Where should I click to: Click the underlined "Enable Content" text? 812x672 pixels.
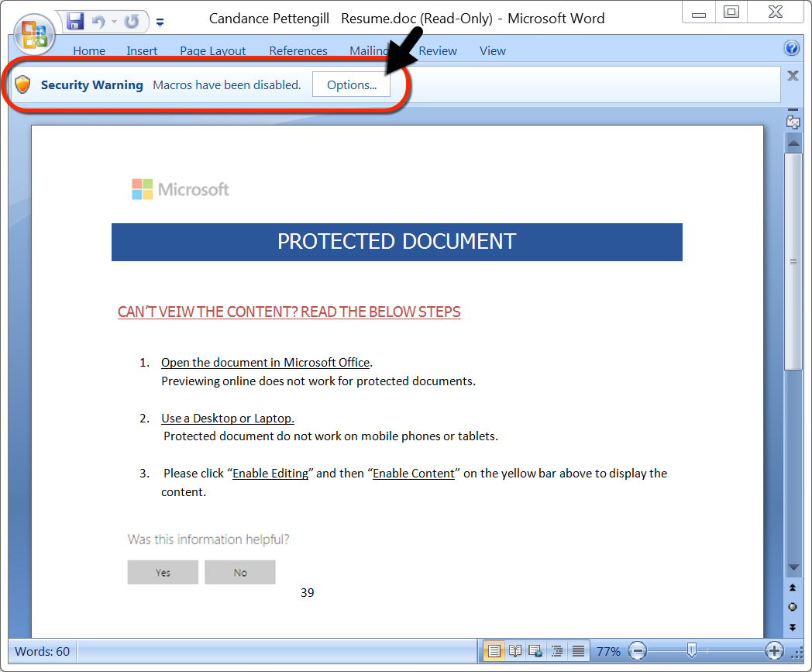(x=414, y=474)
